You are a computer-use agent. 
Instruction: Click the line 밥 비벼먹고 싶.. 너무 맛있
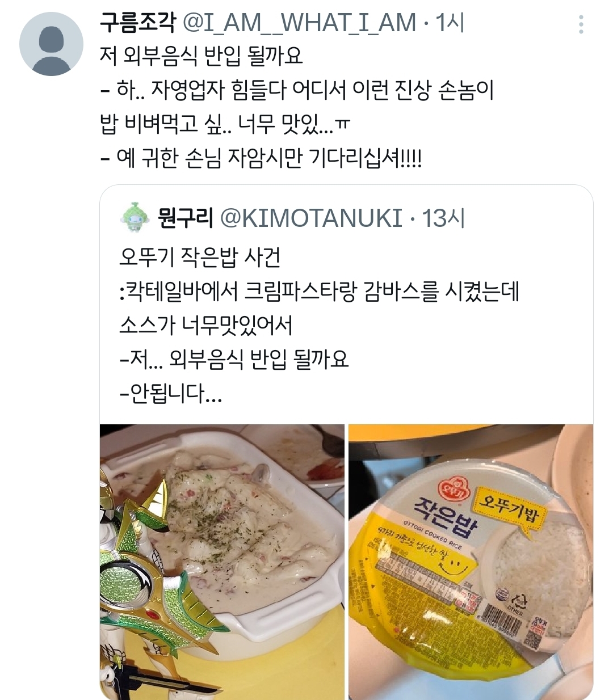225,124
